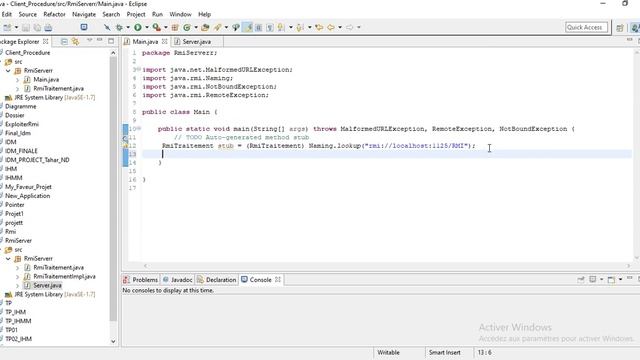Image resolution: width=640 pixels, height=360 pixels.
Task: Select the My_Faveur_Projet project
Action: point(28,187)
